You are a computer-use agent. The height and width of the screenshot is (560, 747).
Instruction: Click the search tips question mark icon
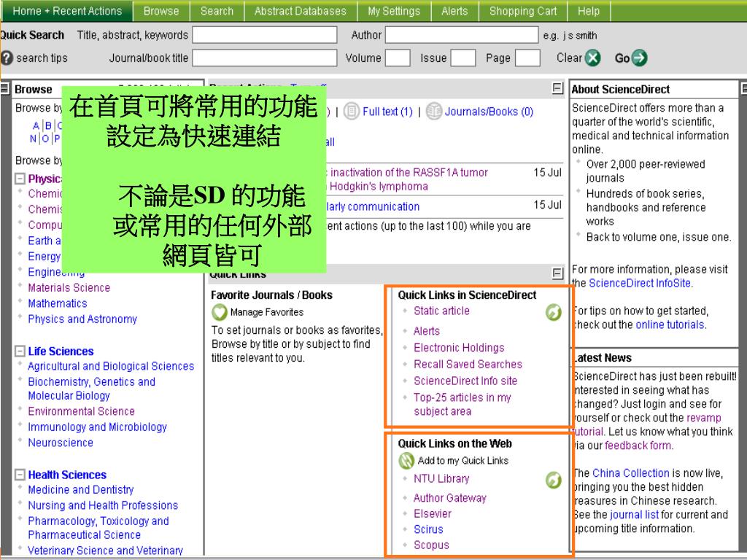pos(7,58)
